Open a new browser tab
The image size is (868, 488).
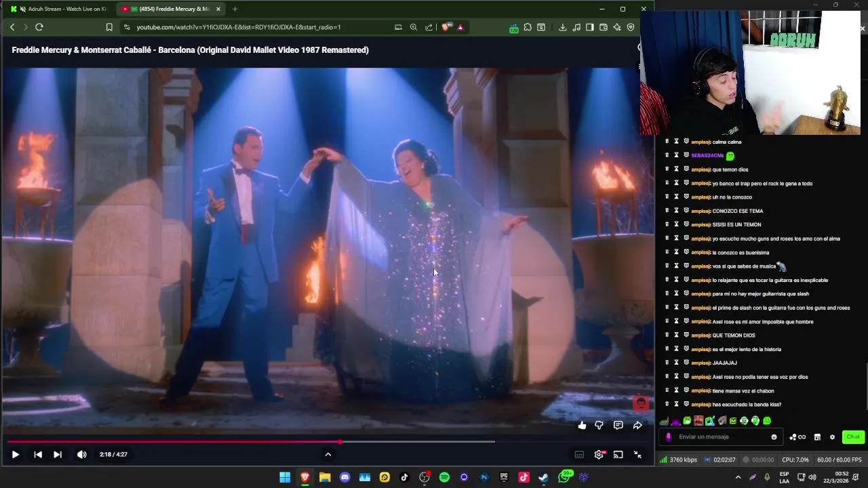(235, 9)
